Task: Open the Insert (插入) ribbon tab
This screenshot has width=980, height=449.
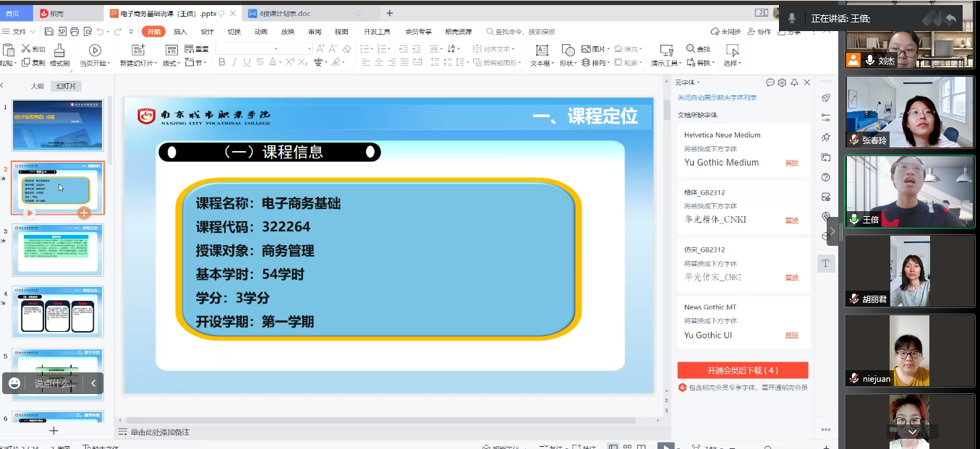Action: (x=180, y=32)
